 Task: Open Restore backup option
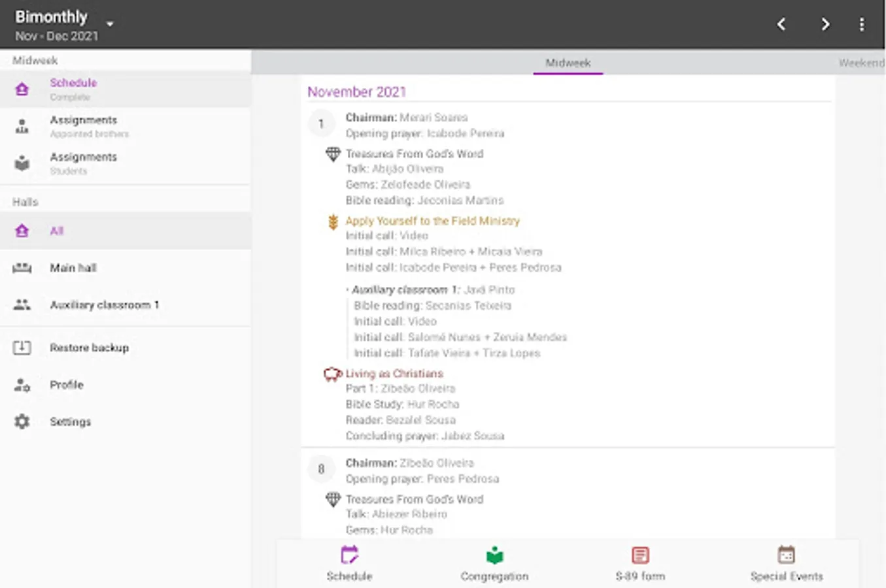point(126,348)
